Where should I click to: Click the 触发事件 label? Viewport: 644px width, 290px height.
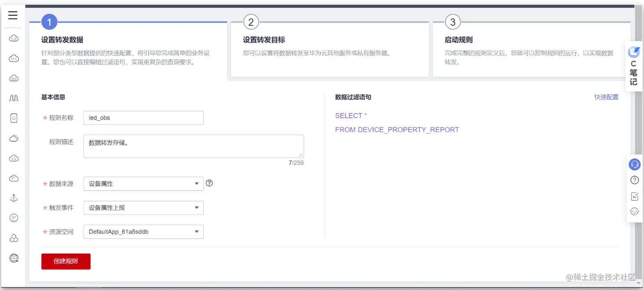[x=62, y=208]
